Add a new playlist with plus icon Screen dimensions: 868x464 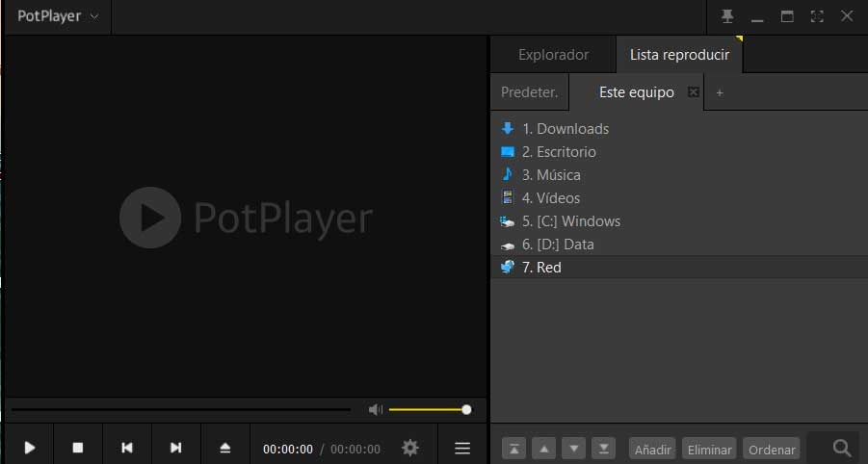720,93
